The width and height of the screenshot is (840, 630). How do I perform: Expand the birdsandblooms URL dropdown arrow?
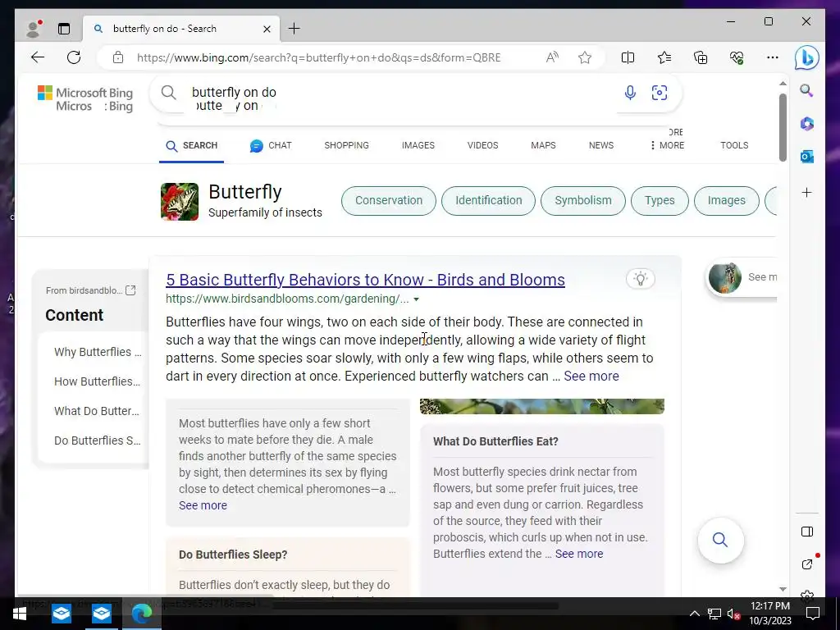point(416,299)
